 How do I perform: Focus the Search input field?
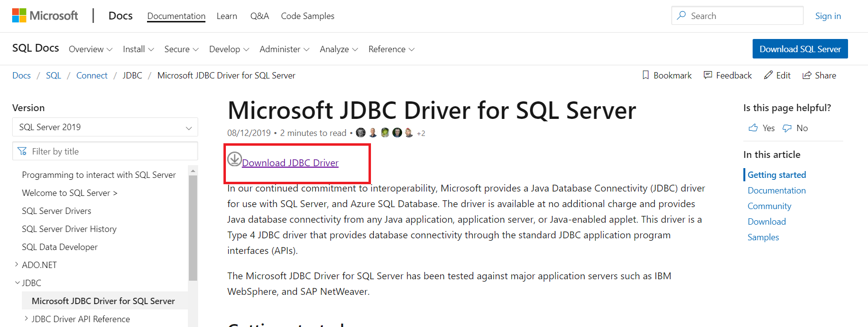tap(738, 16)
